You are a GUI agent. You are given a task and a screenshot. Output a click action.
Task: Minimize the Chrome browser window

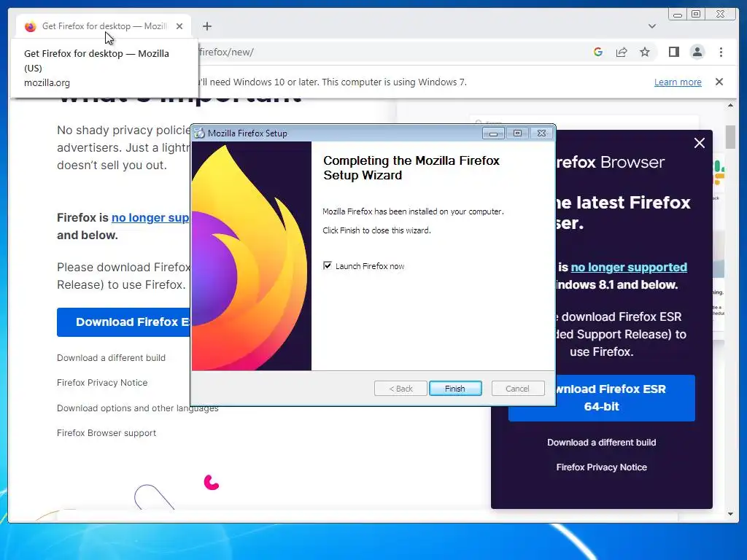click(678, 15)
